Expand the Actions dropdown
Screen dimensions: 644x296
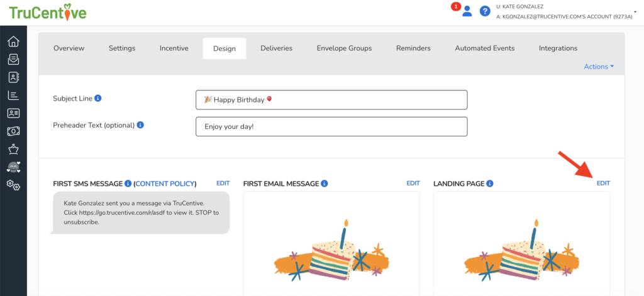[599, 67]
